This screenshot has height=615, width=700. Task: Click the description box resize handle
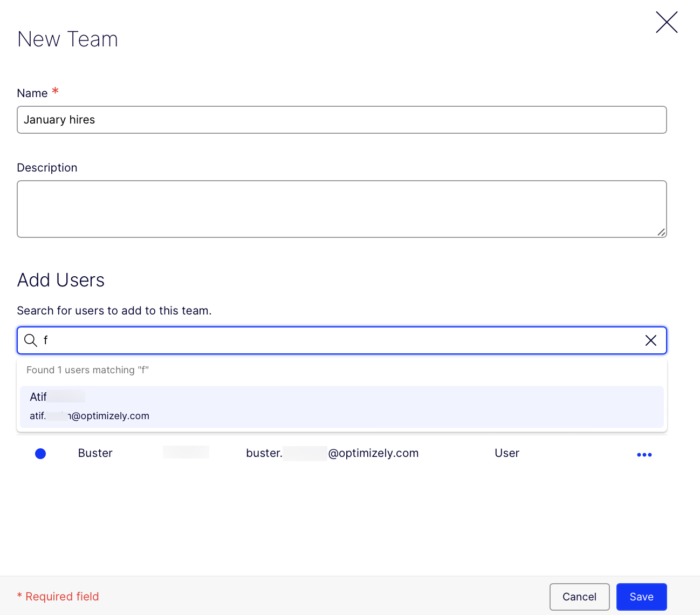coord(661,232)
